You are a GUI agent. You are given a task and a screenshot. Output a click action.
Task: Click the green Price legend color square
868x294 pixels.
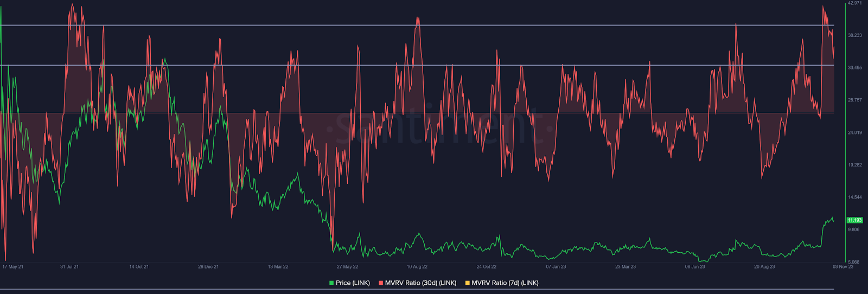(x=331, y=283)
